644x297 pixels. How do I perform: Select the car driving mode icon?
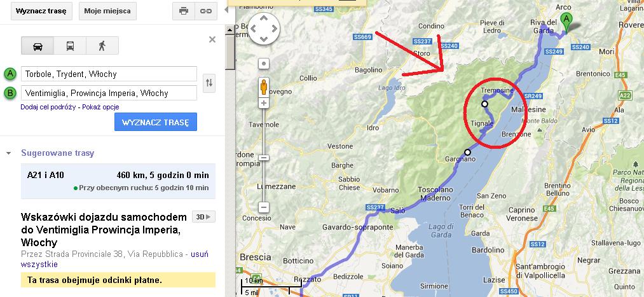[x=38, y=46]
